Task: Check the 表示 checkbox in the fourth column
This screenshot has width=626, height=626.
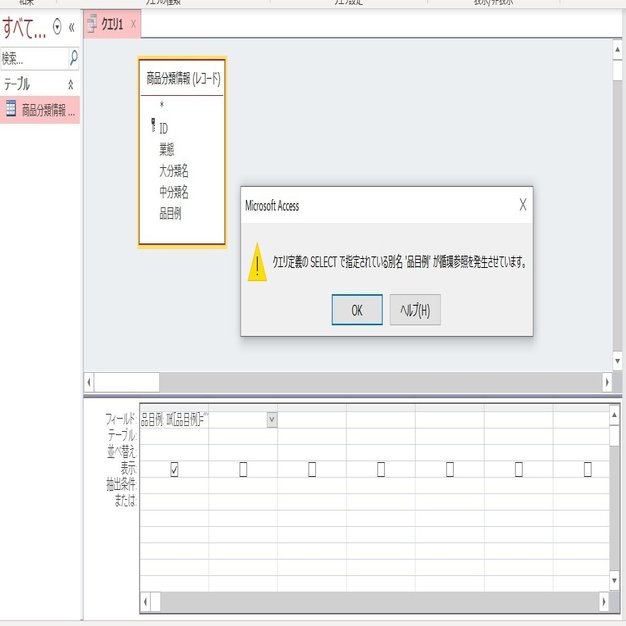Action: point(381,470)
